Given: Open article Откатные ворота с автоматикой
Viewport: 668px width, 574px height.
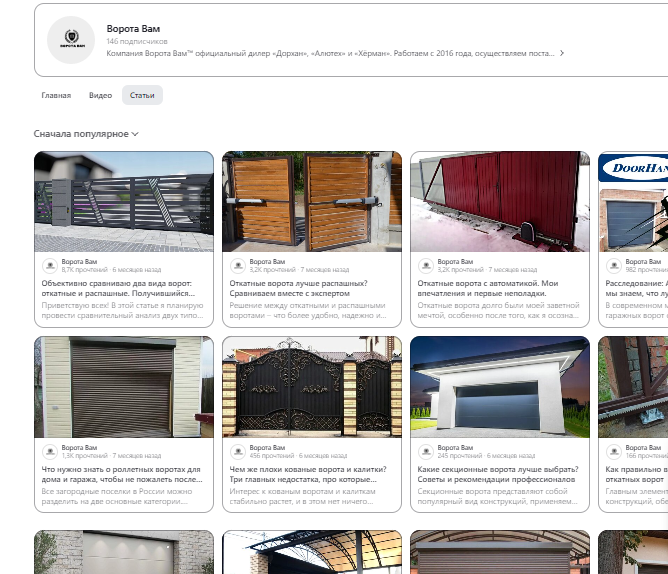Looking at the screenshot, I should point(488,288).
